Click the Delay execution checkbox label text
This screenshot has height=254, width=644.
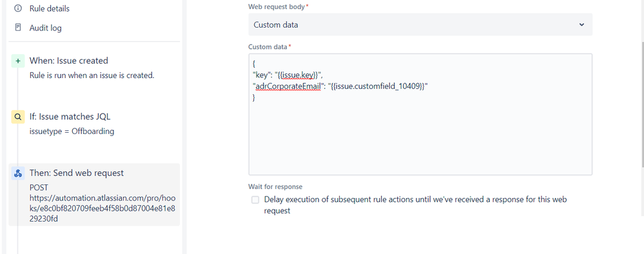(415, 205)
